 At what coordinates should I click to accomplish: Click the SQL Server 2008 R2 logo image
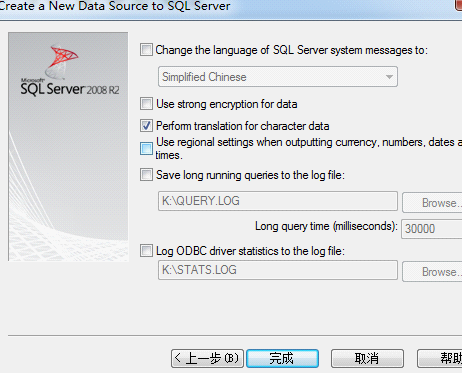68,147
